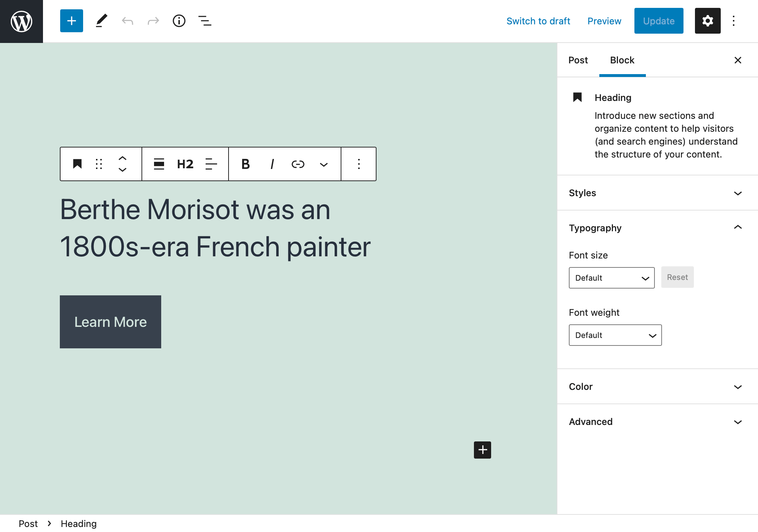Insert a link using toolbar link icon
Viewport: 758px width, 532px height.
tap(298, 164)
